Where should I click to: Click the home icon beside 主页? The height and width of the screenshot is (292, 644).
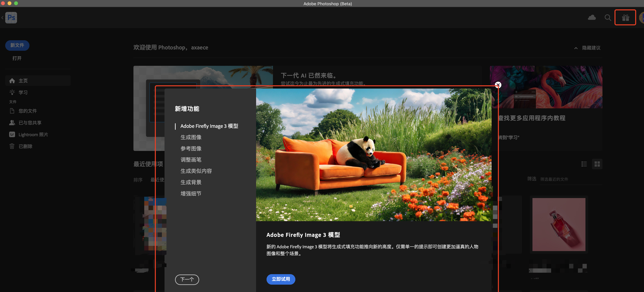tap(12, 81)
